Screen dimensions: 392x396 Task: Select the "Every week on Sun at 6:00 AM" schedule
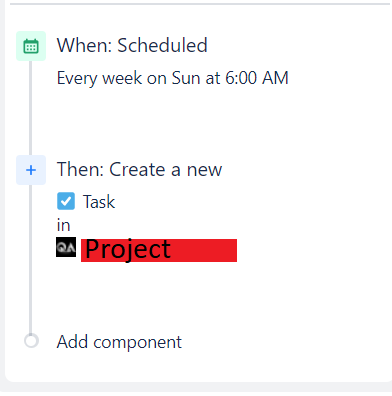pos(173,78)
